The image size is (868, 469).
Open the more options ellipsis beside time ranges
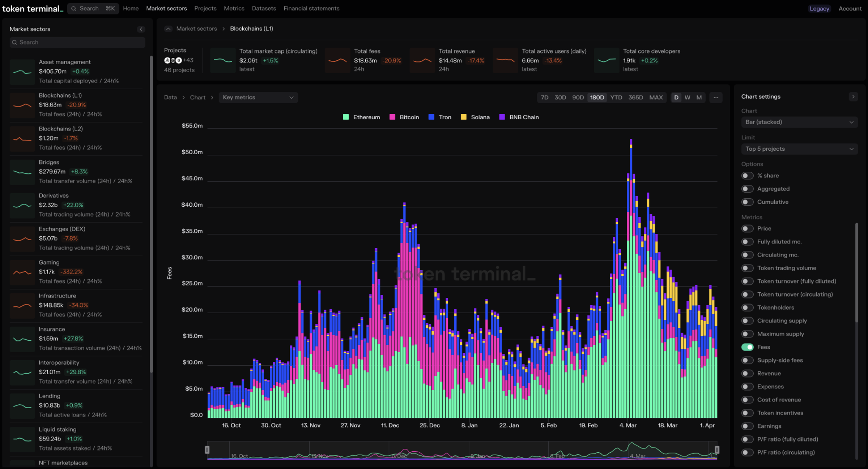pos(716,97)
